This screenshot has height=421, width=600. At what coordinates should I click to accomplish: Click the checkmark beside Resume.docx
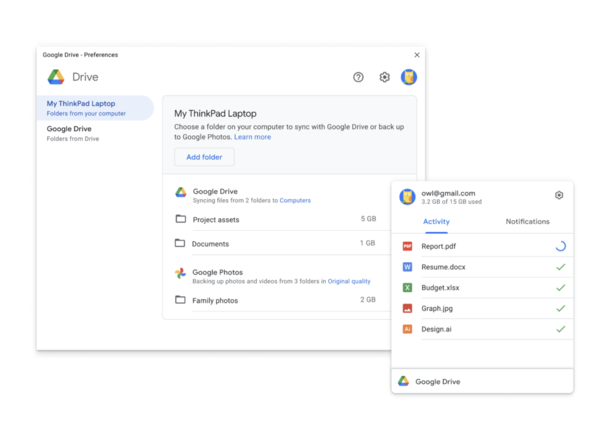(561, 267)
